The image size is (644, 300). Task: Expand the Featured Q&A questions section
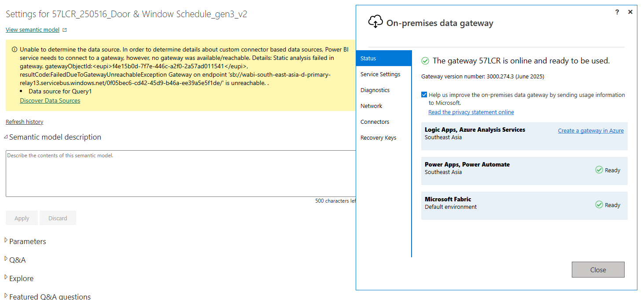coord(6,296)
